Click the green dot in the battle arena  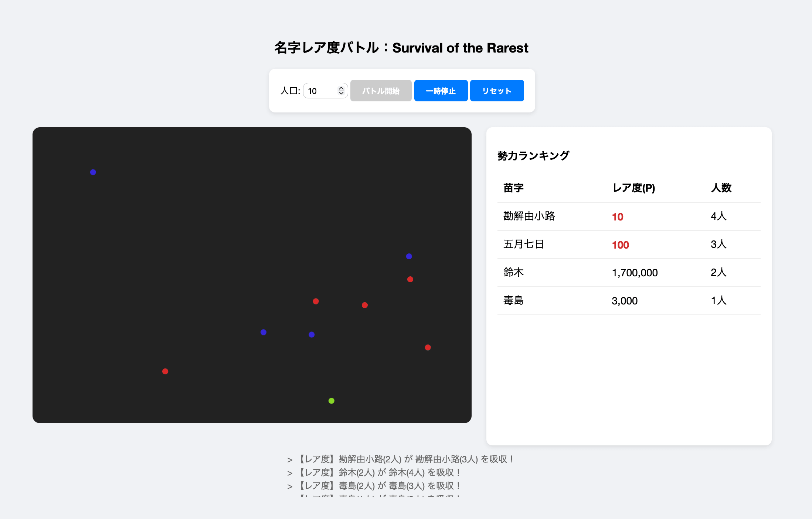[x=331, y=401]
